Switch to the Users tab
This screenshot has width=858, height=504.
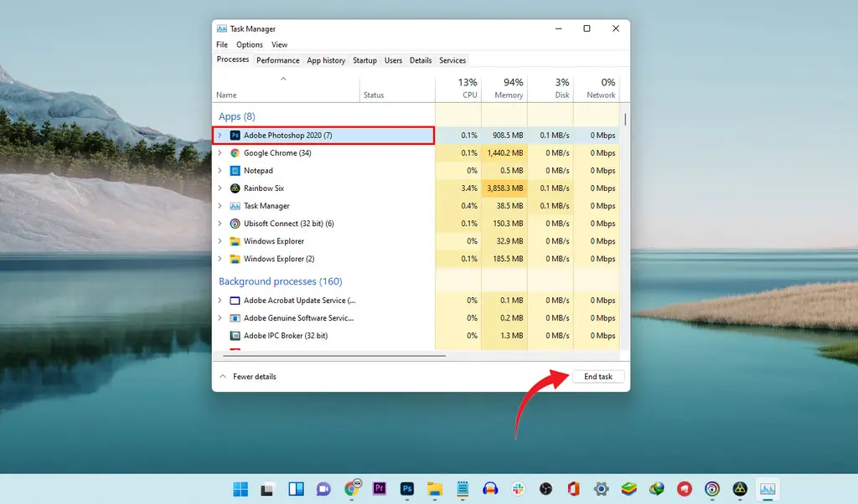pos(394,60)
